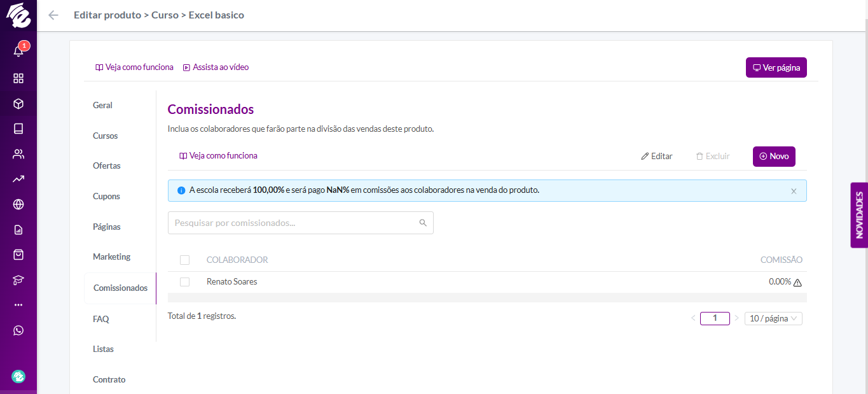
Task: Go to next page arrow
Action: pos(736,318)
